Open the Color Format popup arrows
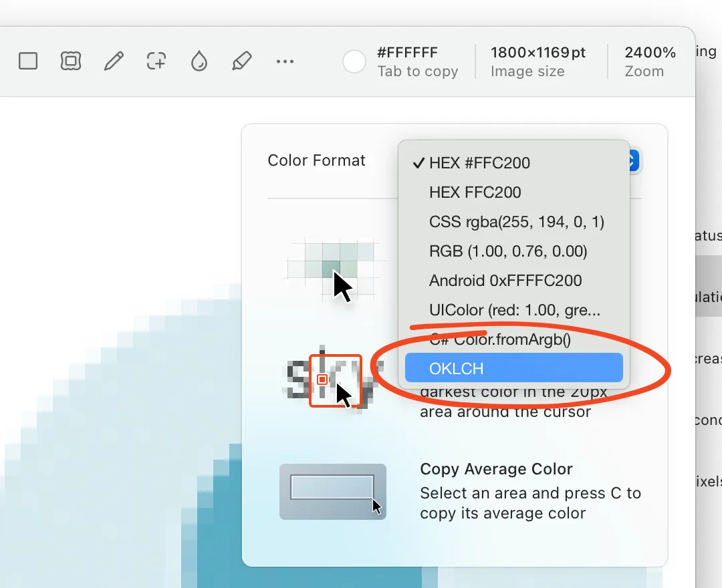Viewport: 722px width, 588px height. (x=633, y=160)
